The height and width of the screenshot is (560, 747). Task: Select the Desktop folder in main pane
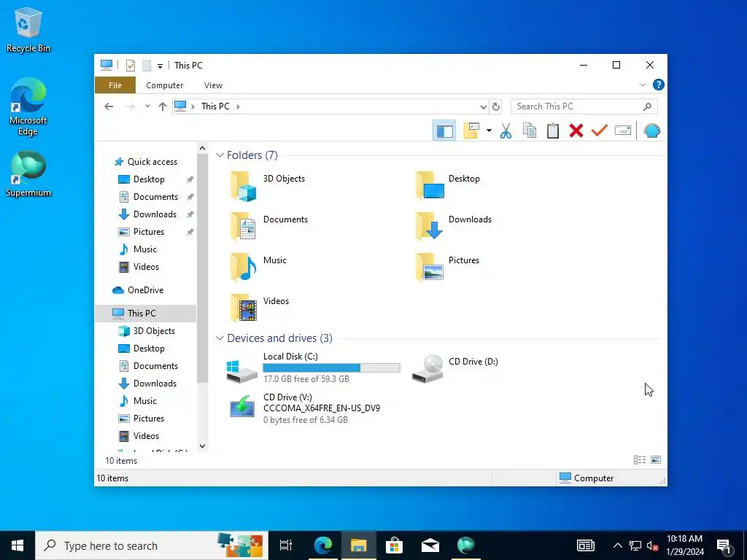pyautogui.click(x=448, y=185)
